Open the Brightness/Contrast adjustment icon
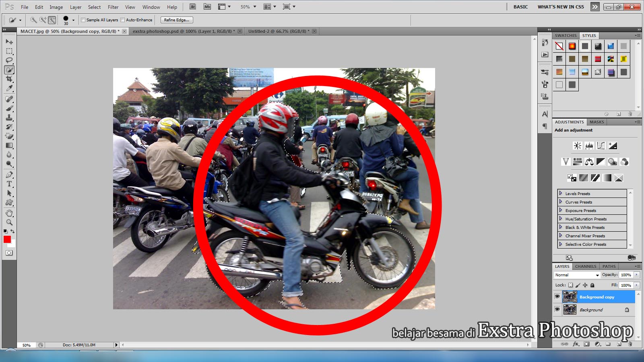 coord(577,146)
